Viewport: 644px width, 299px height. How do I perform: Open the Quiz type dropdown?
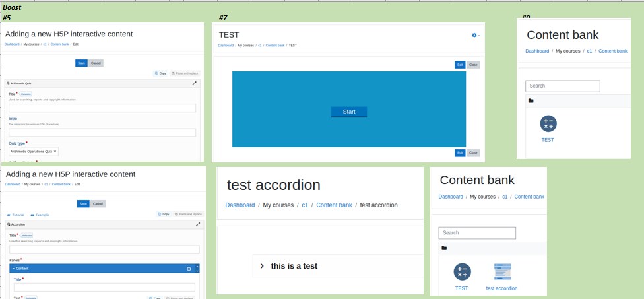(x=34, y=152)
